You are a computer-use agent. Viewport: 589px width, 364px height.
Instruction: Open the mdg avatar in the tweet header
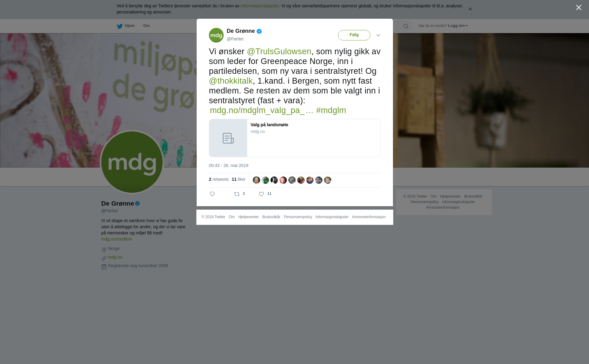click(x=216, y=35)
